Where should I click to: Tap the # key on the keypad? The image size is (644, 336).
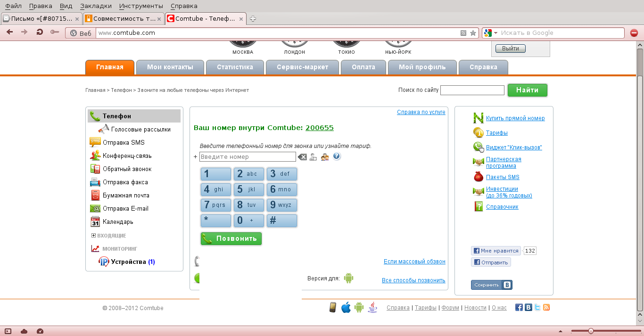pos(282,221)
